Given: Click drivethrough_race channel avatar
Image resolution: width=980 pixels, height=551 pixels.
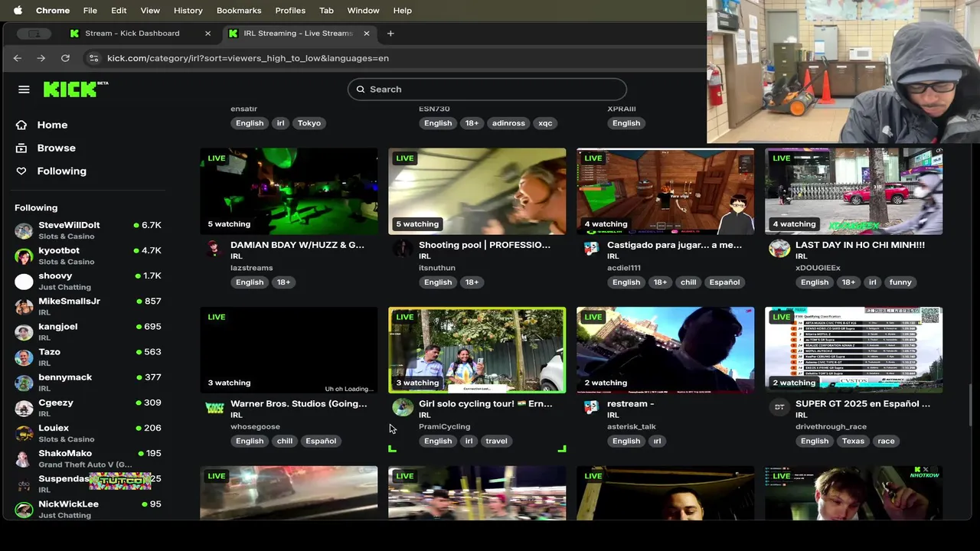Looking at the screenshot, I should tap(779, 408).
